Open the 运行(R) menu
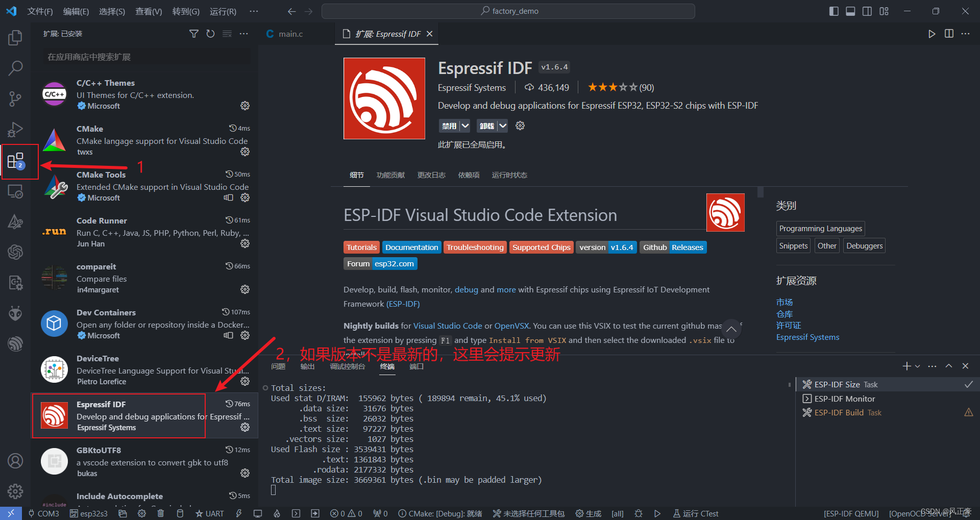980x520 pixels. [223, 11]
